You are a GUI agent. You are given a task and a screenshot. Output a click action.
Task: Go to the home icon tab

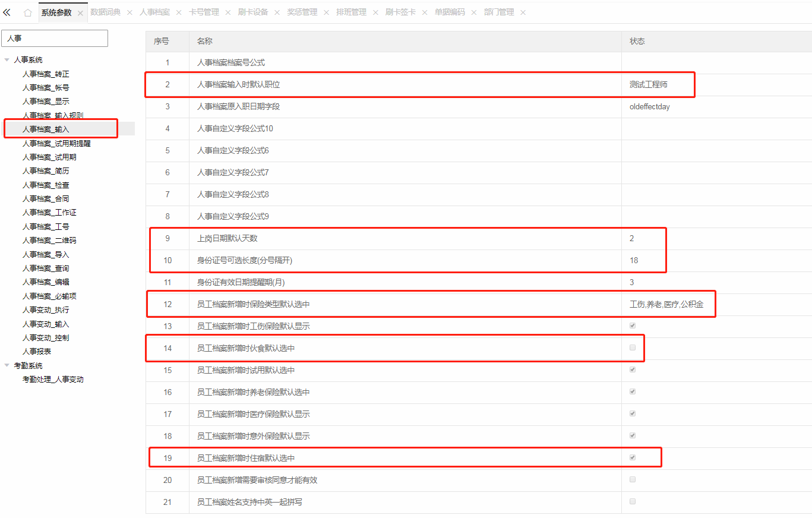click(x=27, y=12)
